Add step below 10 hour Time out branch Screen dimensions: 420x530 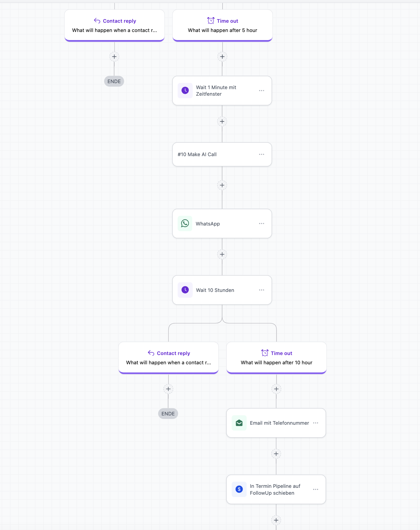(x=276, y=389)
